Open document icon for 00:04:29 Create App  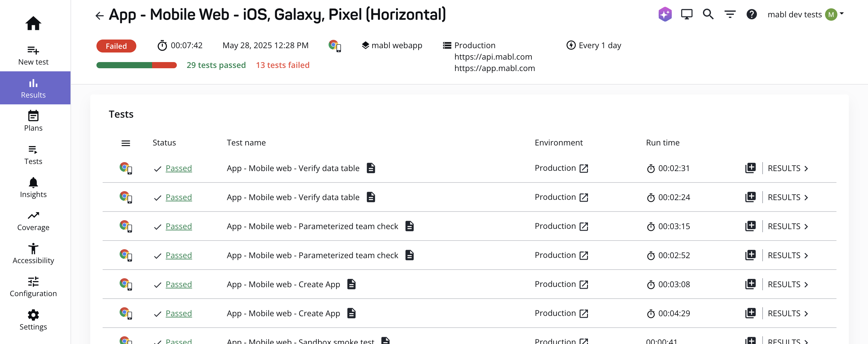351,313
